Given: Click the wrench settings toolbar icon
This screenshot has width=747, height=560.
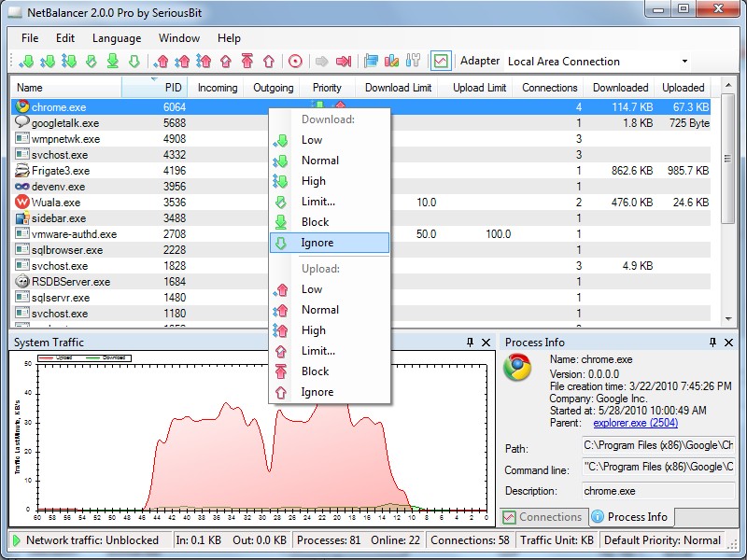Looking at the screenshot, I should click(x=413, y=62).
